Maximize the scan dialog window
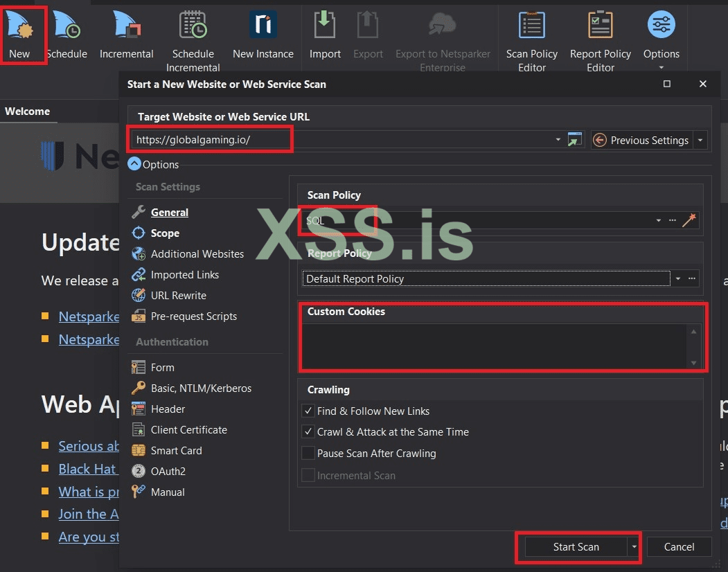The height and width of the screenshot is (572, 728). tap(667, 84)
